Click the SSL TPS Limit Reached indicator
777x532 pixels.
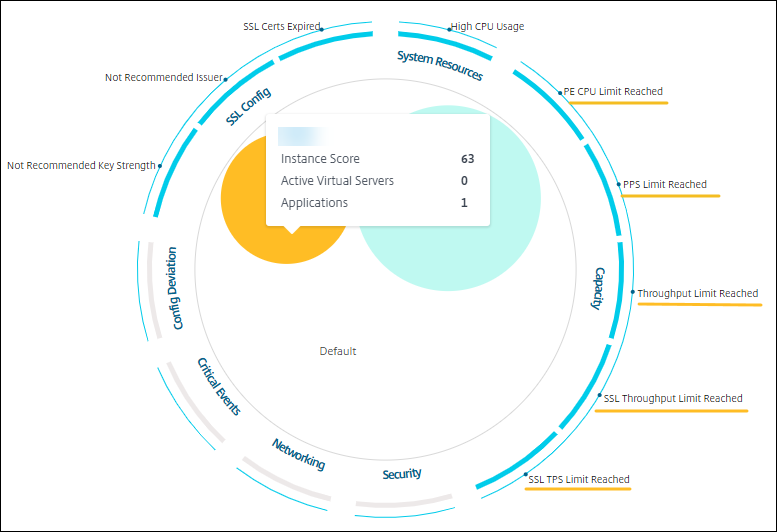pos(579,479)
